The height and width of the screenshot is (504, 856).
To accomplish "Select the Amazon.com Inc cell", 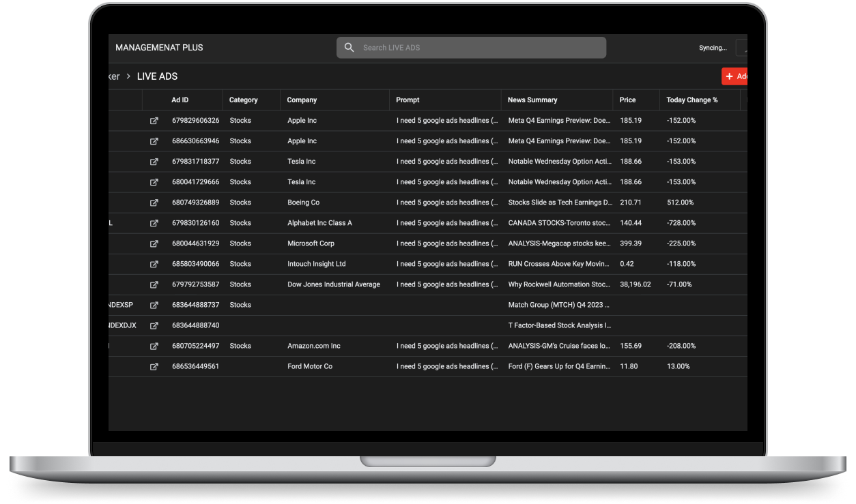I will coord(314,346).
